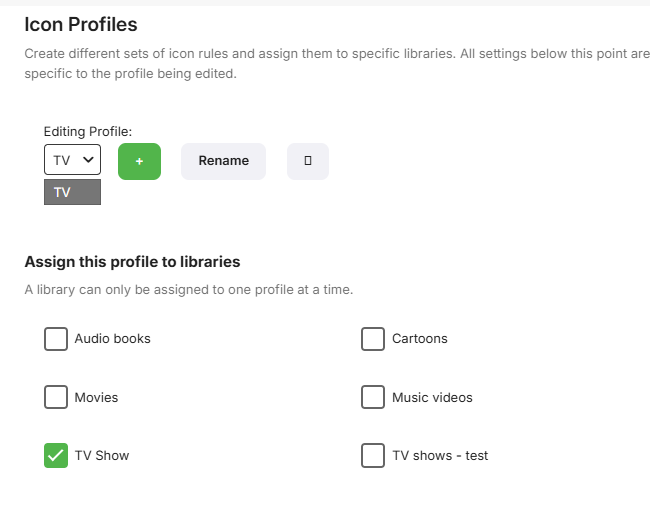Click the green plus add-profile button
Image resolution: width=650 pixels, height=524 pixels.
click(x=139, y=161)
